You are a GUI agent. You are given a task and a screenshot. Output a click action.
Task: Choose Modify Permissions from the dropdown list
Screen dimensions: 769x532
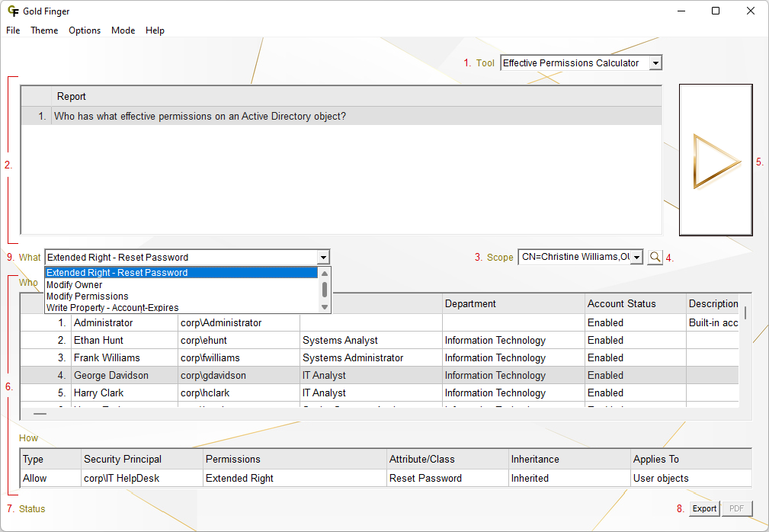[181, 296]
